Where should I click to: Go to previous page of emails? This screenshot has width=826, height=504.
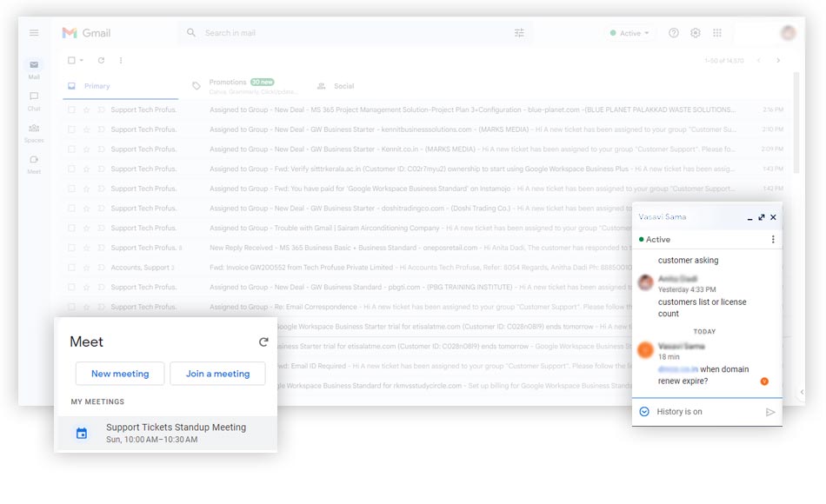(758, 60)
